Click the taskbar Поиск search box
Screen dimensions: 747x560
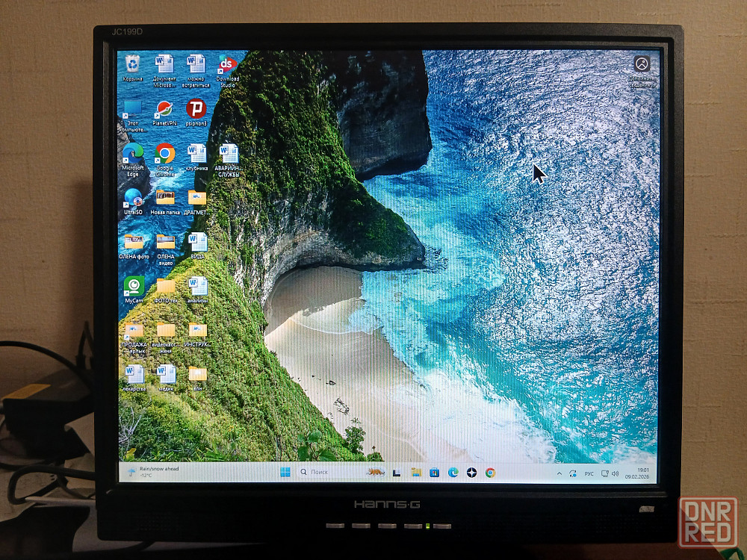329,472
